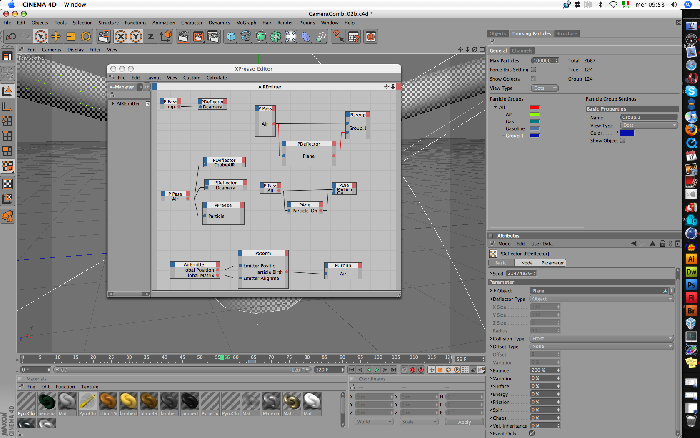The image size is (700, 438).
Task: Click the Apply button in the Coordinates panel
Action: click(x=464, y=421)
